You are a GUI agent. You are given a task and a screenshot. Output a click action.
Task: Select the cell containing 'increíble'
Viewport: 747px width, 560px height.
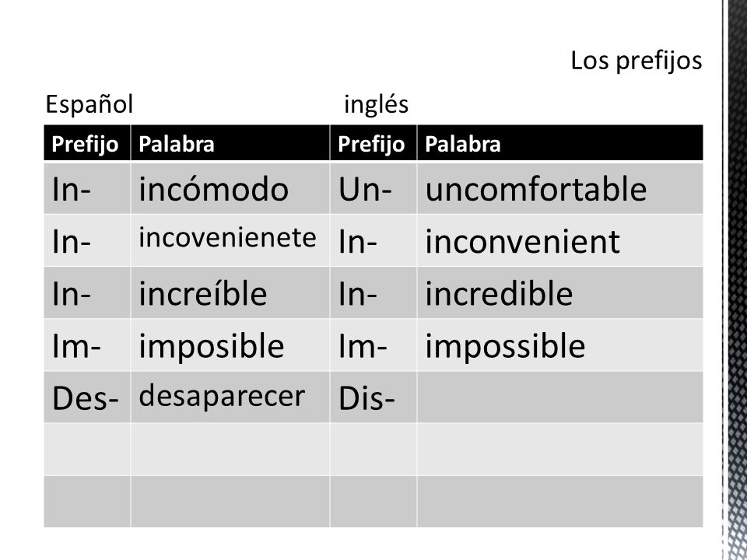click(230, 293)
